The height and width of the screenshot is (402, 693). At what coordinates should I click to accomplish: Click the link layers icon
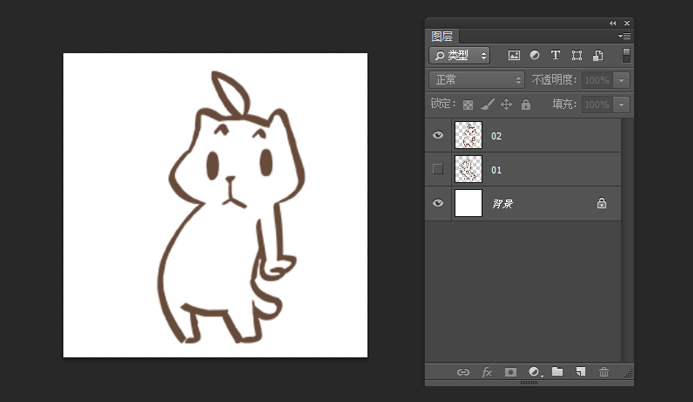click(463, 372)
